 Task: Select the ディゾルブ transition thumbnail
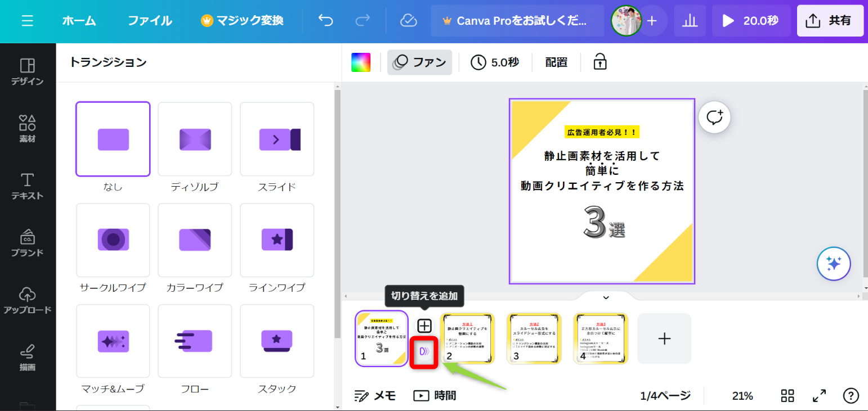[x=195, y=139]
